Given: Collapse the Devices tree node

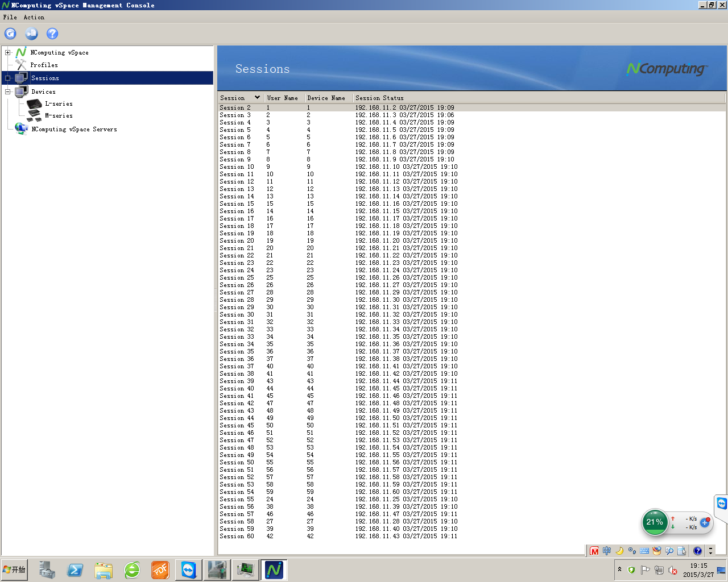Looking at the screenshot, I should [x=8, y=92].
